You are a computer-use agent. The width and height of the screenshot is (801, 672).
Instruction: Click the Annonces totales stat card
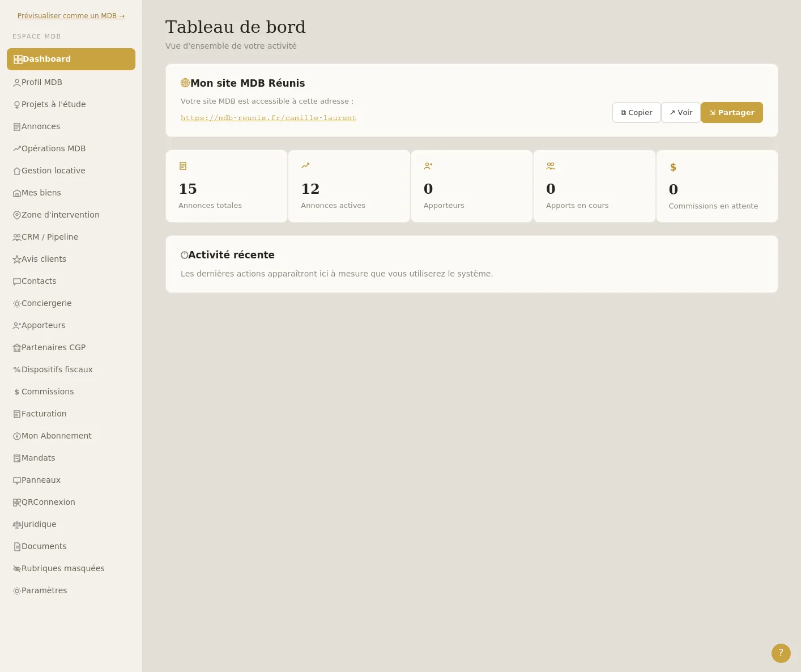[x=227, y=186]
